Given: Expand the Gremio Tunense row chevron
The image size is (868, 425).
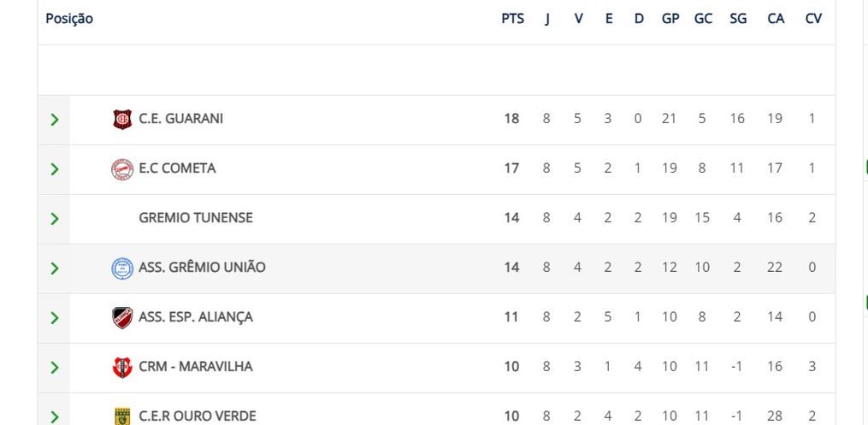Looking at the screenshot, I should (55, 218).
